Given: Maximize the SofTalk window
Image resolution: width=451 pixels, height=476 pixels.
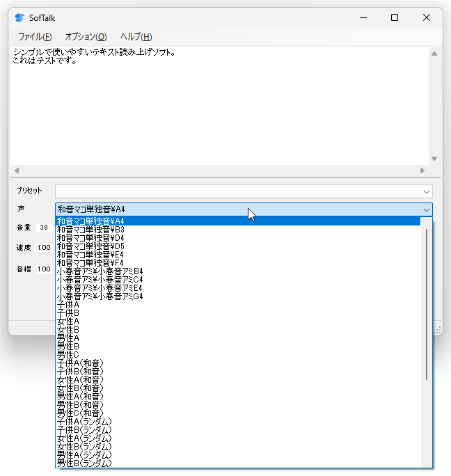Looking at the screenshot, I should coord(395,17).
